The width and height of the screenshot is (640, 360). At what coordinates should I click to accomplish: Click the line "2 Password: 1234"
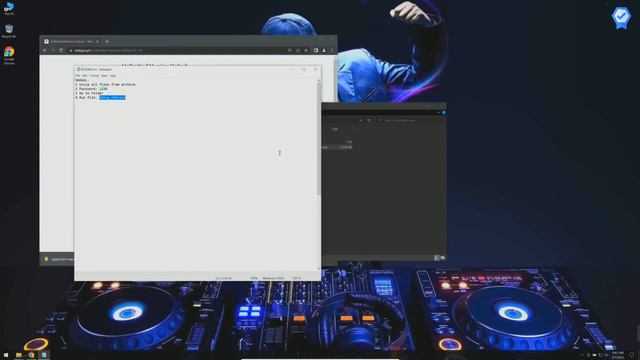point(91,89)
